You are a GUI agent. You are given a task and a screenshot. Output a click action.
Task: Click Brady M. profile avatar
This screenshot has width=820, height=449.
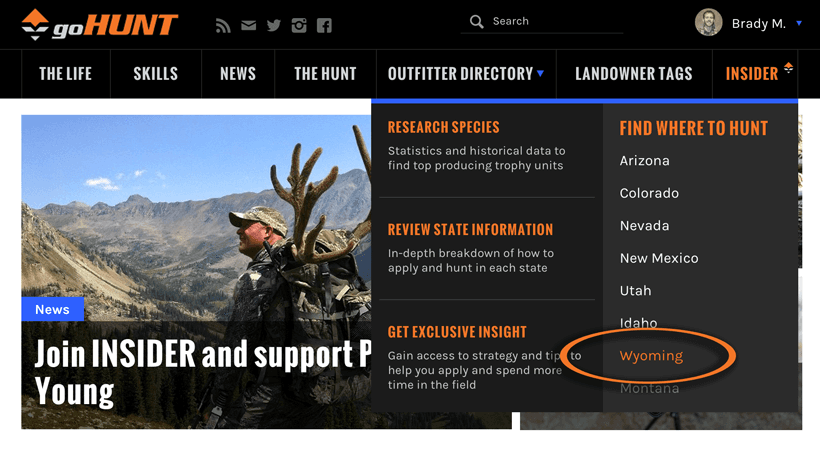pyautogui.click(x=708, y=23)
